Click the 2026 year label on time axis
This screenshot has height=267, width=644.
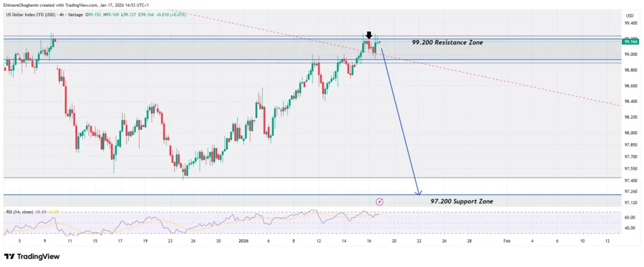click(x=244, y=242)
